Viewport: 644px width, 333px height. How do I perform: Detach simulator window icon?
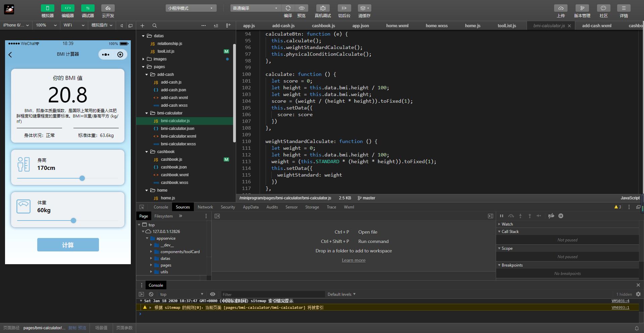[130, 26]
